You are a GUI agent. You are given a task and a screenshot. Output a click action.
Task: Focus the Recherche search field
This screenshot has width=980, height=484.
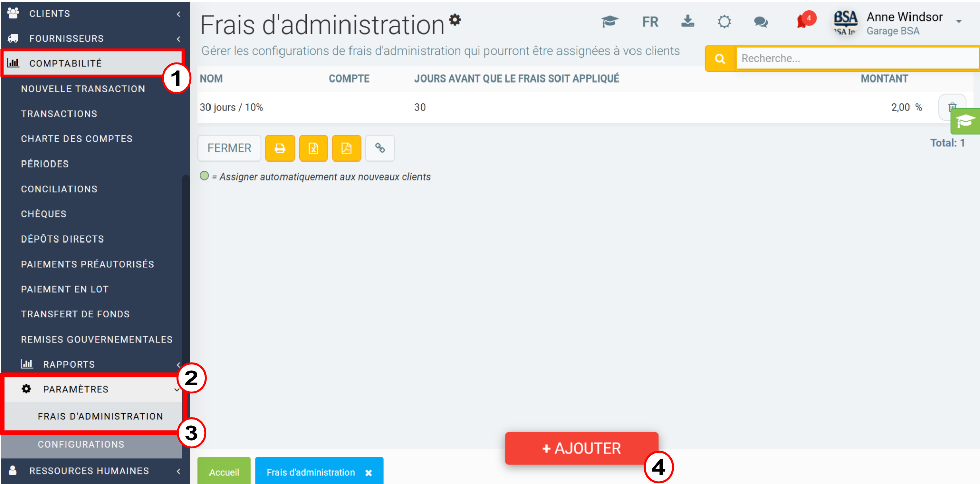857,59
